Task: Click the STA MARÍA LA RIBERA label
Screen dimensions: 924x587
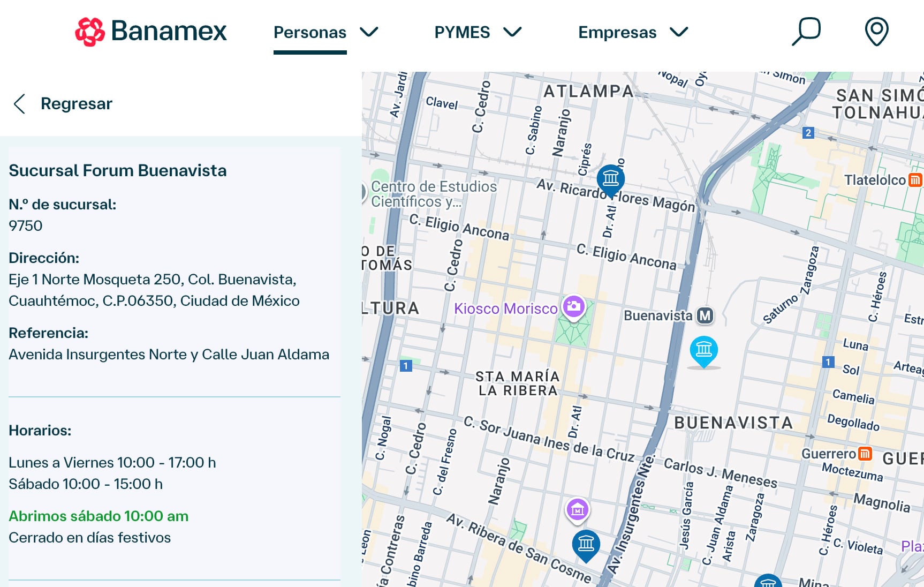Action: pos(518,383)
